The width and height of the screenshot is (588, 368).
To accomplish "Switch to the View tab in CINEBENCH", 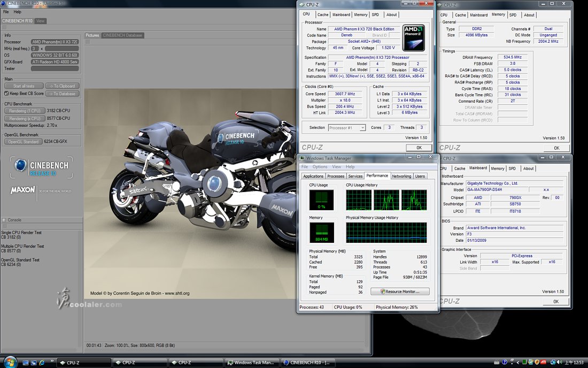I will (x=41, y=21).
